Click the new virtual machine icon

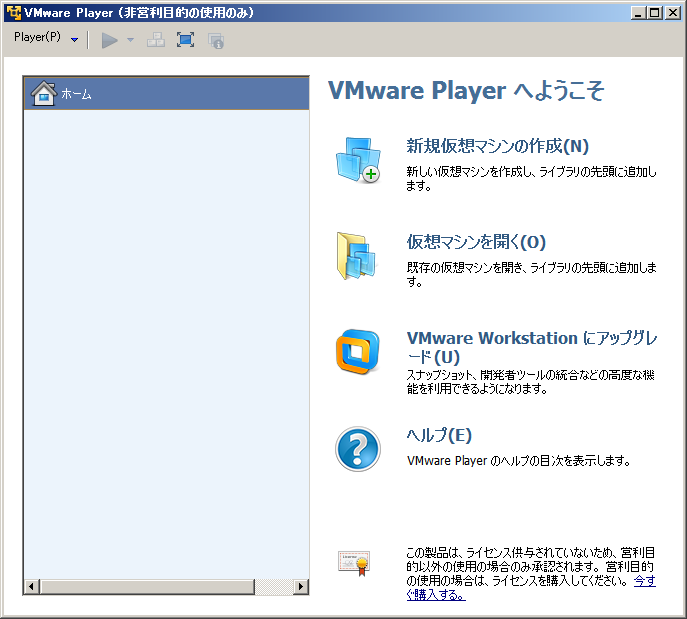tap(358, 160)
